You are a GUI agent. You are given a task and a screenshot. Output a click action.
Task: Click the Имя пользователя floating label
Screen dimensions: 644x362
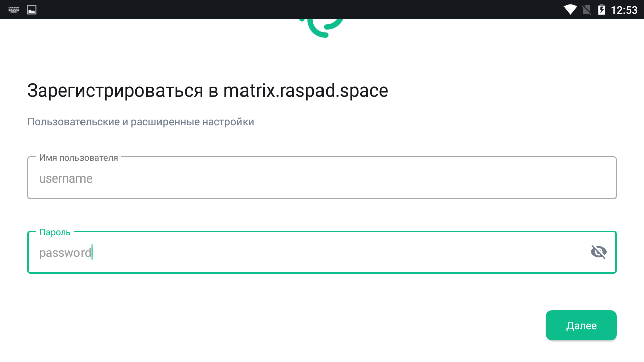78,158
